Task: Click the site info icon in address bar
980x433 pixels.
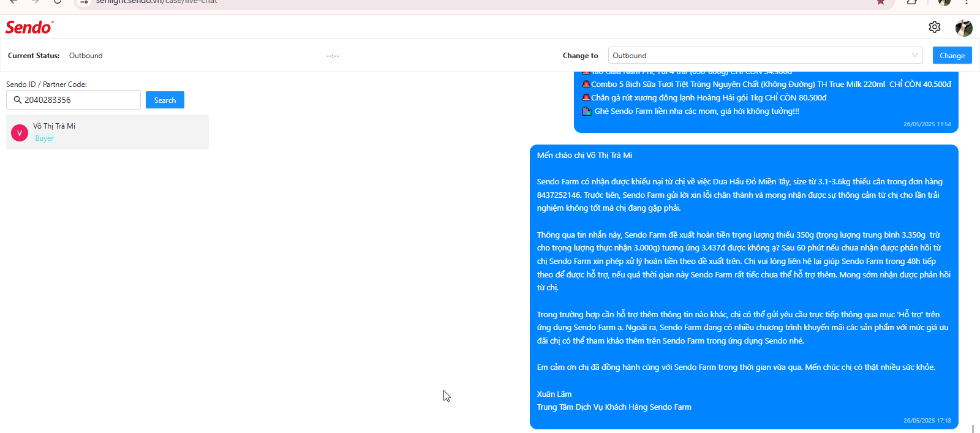Action: [85, 2]
